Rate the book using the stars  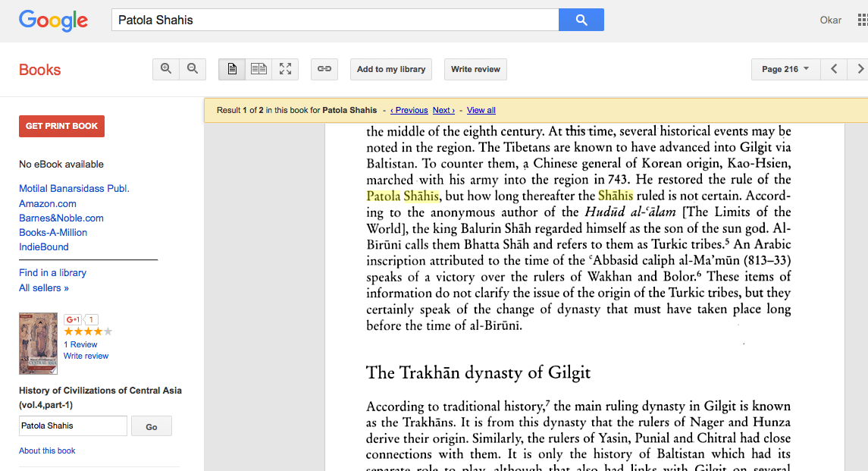pos(87,331)
